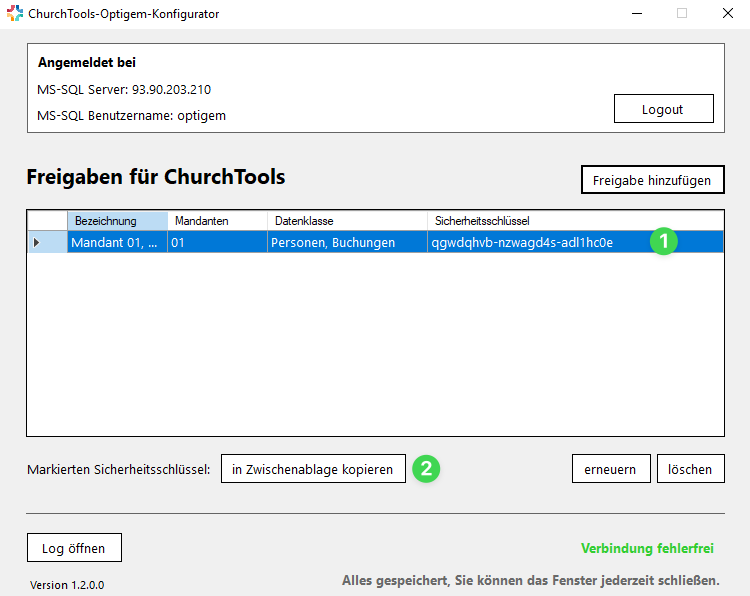This screenshot has height=596, width=750.
Task: Click the Mandanten column header
Action: click(x=217, y=221)
